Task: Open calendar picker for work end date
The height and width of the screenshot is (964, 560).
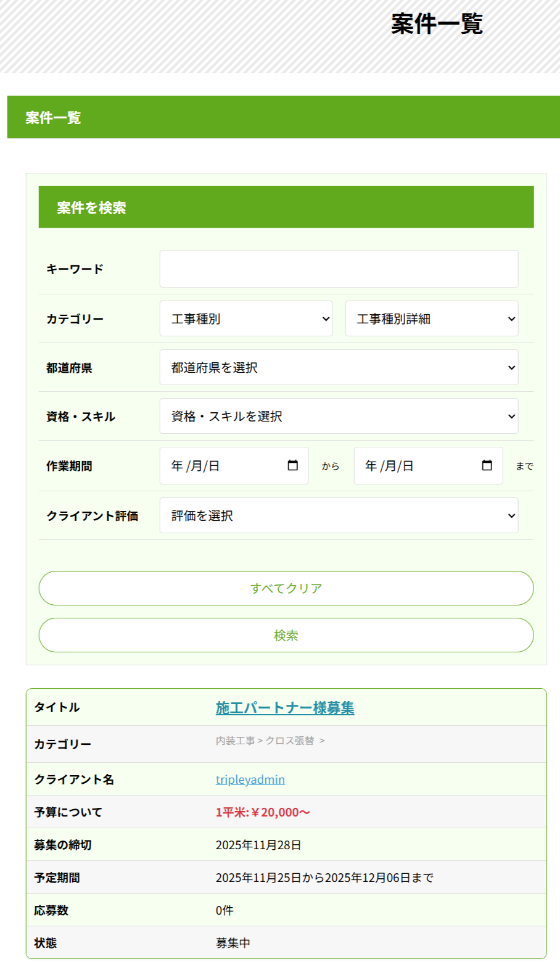Action: (487, 465)
